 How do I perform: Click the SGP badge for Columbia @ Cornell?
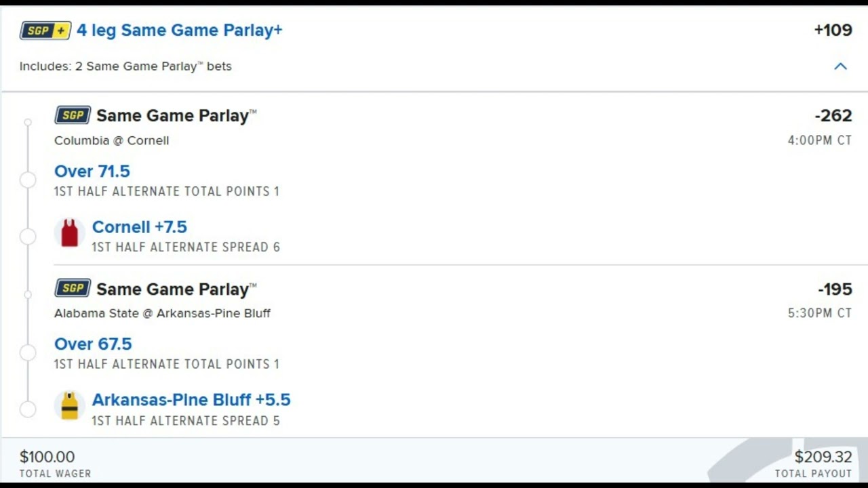(73, 115)
